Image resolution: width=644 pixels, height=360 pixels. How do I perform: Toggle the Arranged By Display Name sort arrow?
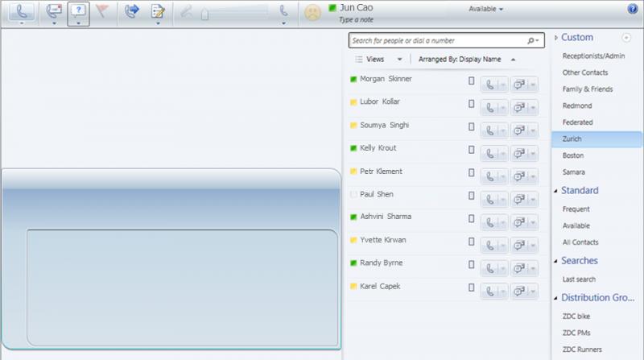point(513,60)
